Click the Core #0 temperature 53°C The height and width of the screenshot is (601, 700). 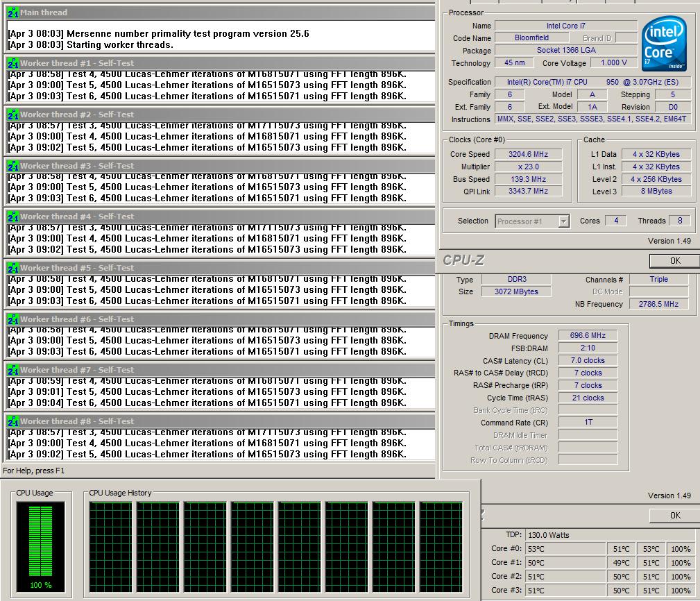(565, 549)
